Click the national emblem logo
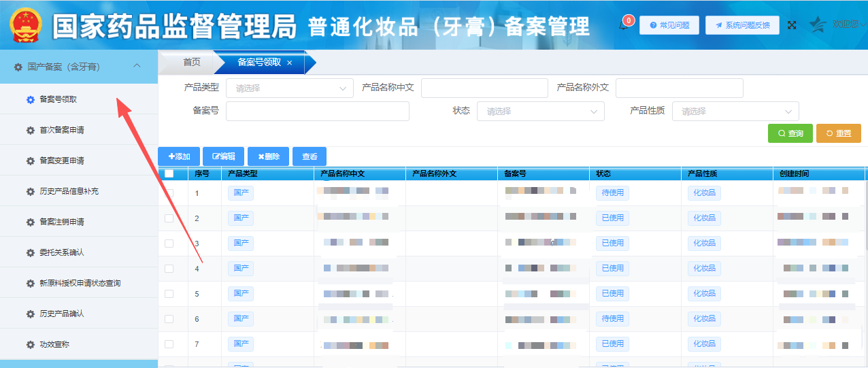The height and width of the screenshot is (368, 868). (x=25, y=25)
